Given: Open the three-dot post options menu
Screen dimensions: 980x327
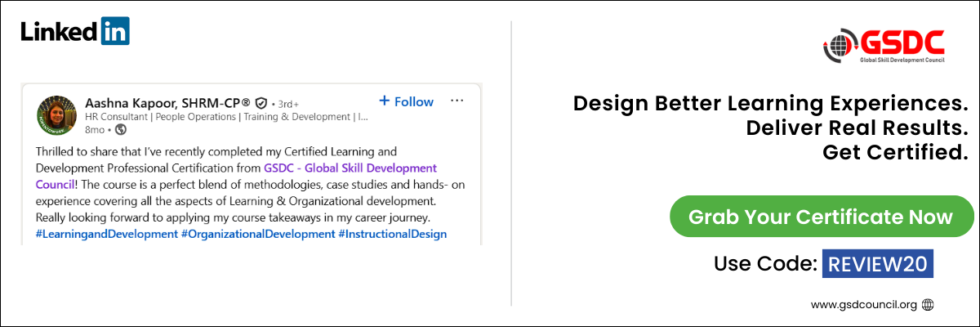Looking at the screenshot, I should [457, 101].
